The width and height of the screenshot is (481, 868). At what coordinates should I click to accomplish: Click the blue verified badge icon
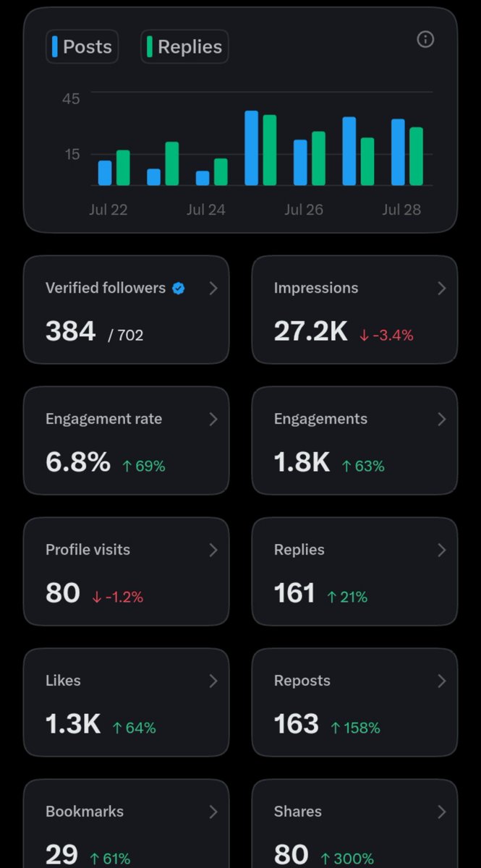pyautogui.click(x=179, y=289)
